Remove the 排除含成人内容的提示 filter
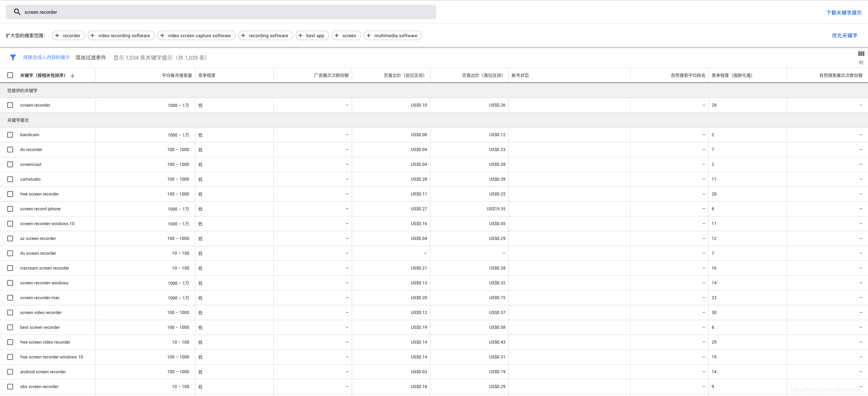Image resolution: width=868 pixels, height=396 pixels. pyautogui.click(x=47, y=57)
